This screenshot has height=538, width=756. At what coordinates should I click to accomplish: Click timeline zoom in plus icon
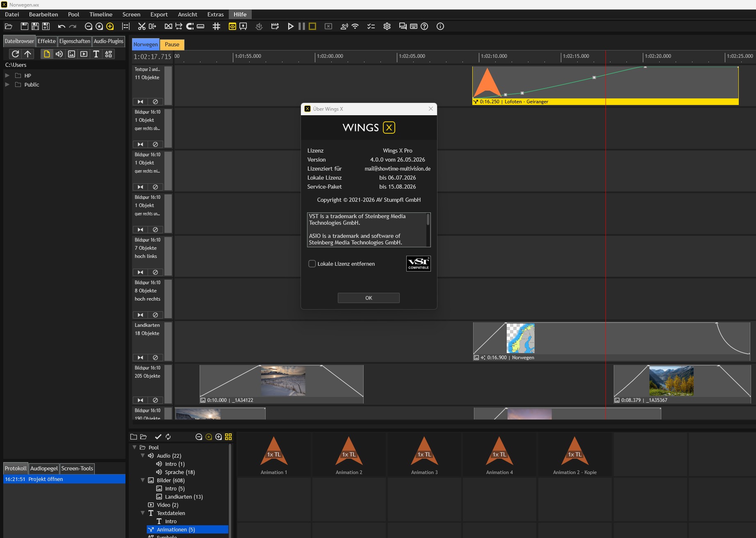click(110, 26)
